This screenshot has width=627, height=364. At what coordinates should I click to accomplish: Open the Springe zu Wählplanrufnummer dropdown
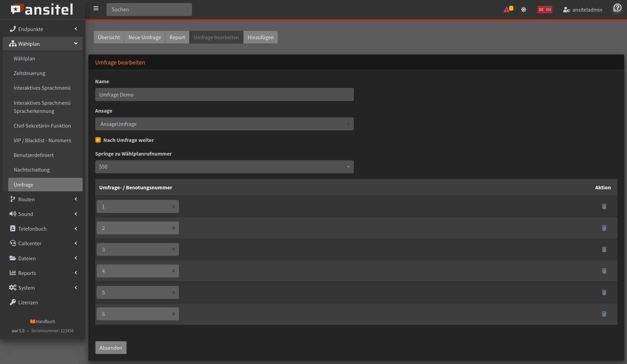[224, 167]
